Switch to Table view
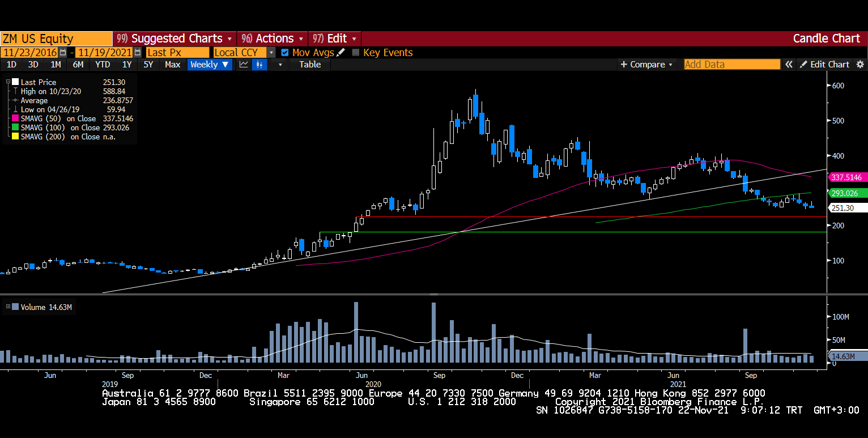868x438 pixels. point(310,64)
